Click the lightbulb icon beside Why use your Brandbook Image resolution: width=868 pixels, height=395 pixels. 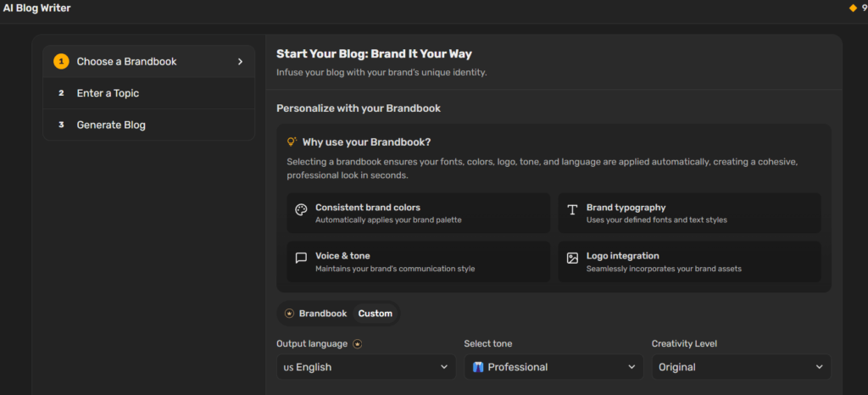point(292,142)
